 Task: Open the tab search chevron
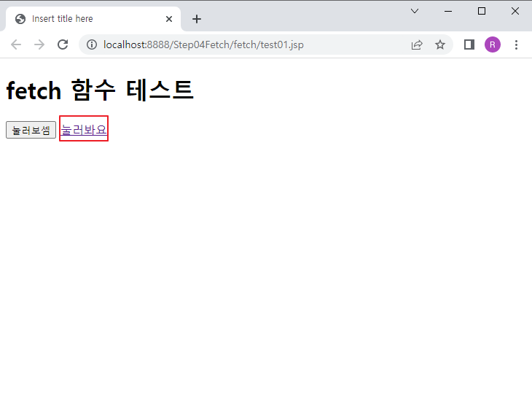coord(415,11)
